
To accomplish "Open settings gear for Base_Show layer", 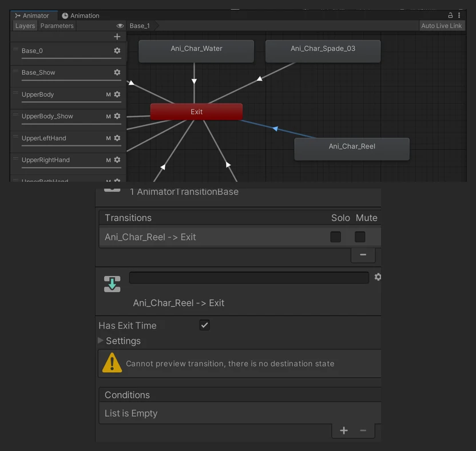I will tap(117, 72).
